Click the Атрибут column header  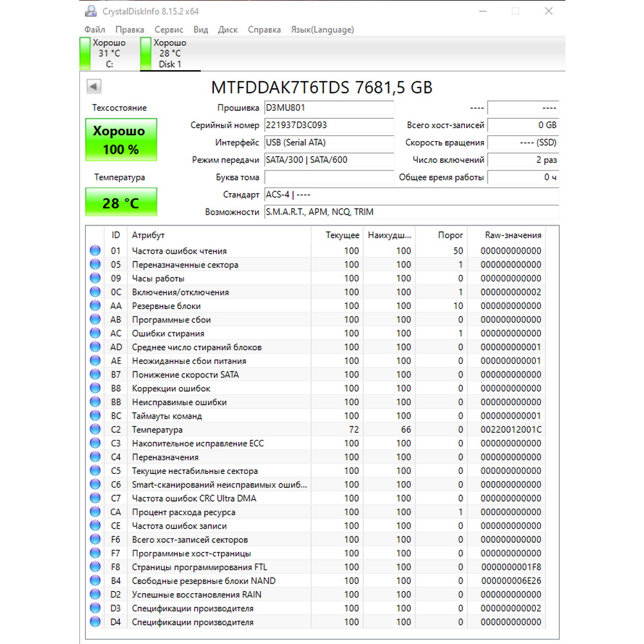coord(219,235)
